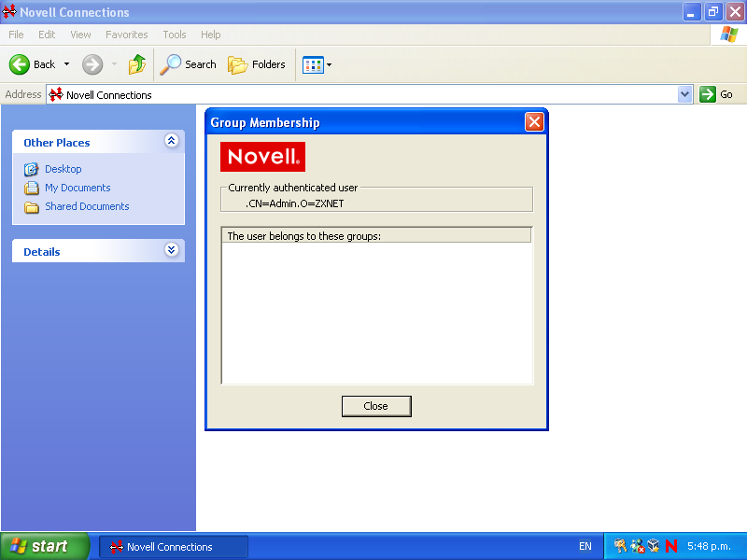Open the File menu
The image size is (747, 560).
[16, 35]
